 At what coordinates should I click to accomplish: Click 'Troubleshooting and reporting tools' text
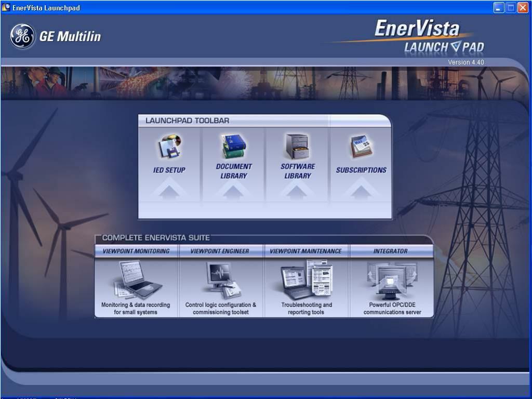coord(307,309)
